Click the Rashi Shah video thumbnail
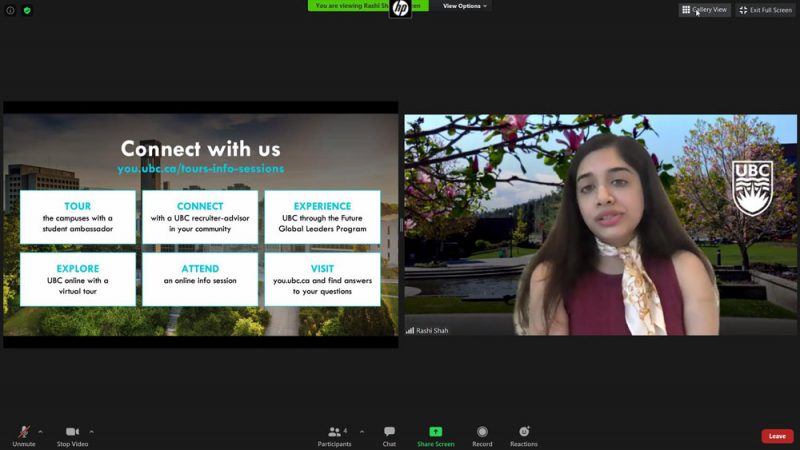The height and width of the screenshot is (450, 800). (x=601, y=224)
